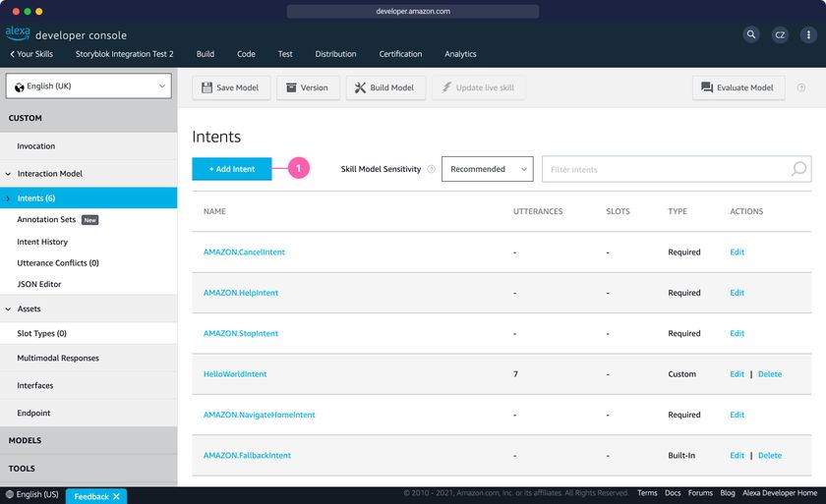Delete the AMAZON.FallbackIntent row
The width and height of the screenshot is (826, 504).
770,455
